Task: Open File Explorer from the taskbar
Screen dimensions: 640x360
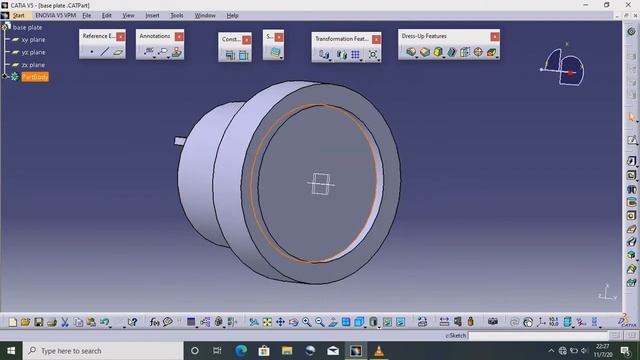Action: (x=287, y=351)
